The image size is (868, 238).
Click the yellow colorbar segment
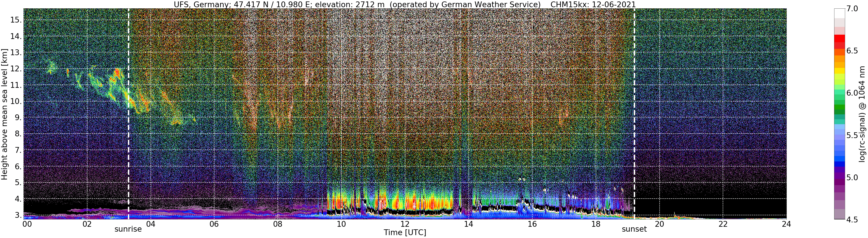point(839,71)
